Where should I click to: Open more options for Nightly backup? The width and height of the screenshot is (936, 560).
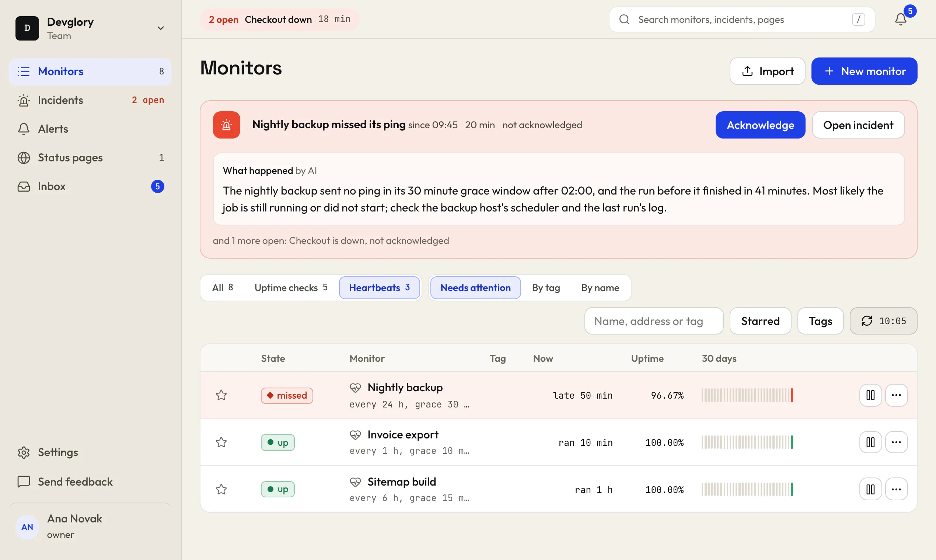(896, 395)
